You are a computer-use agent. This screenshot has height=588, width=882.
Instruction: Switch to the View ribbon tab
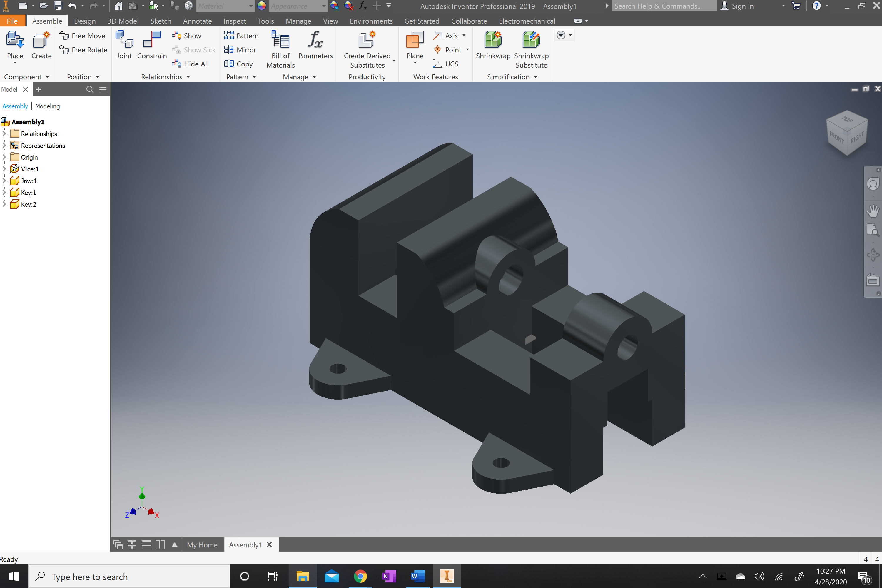pyautogui.click(x=330, y=21)
